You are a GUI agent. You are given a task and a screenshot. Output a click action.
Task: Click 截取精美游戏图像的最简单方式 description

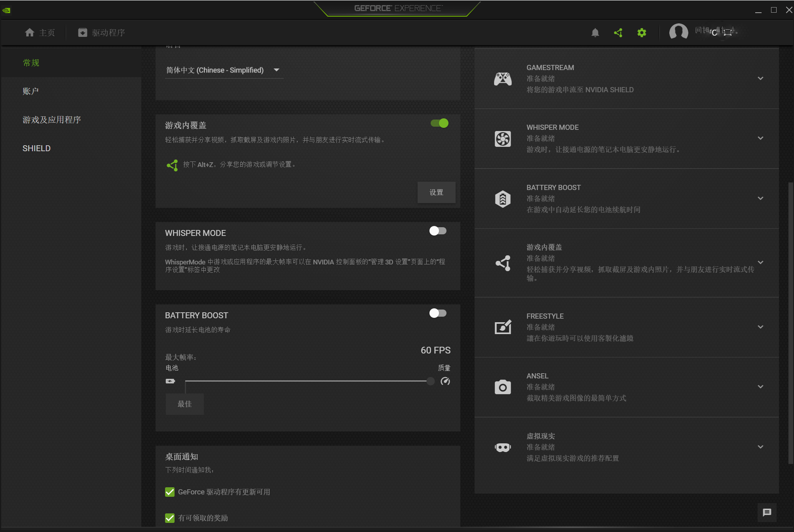pos(576,398)
